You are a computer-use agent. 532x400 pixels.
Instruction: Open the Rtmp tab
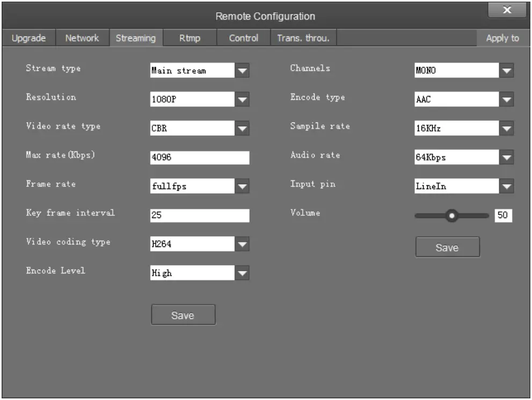(x=190, y=38)
